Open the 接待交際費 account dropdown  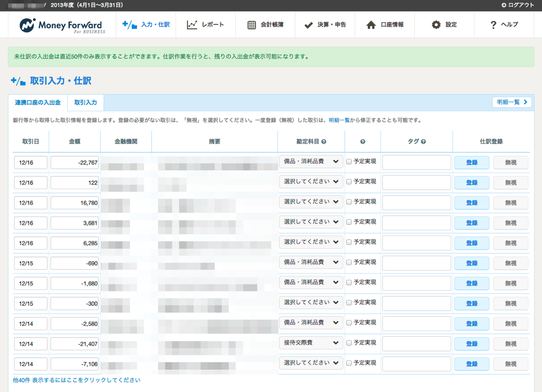coord(311,343)
